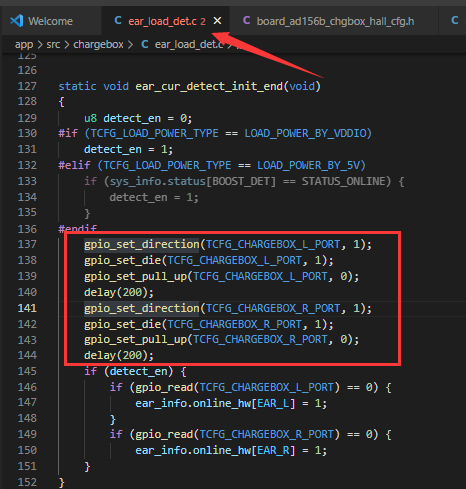Click 'delay(200);' on line 144
Viewport: 466px width, 489px height.
pos(119,355)
